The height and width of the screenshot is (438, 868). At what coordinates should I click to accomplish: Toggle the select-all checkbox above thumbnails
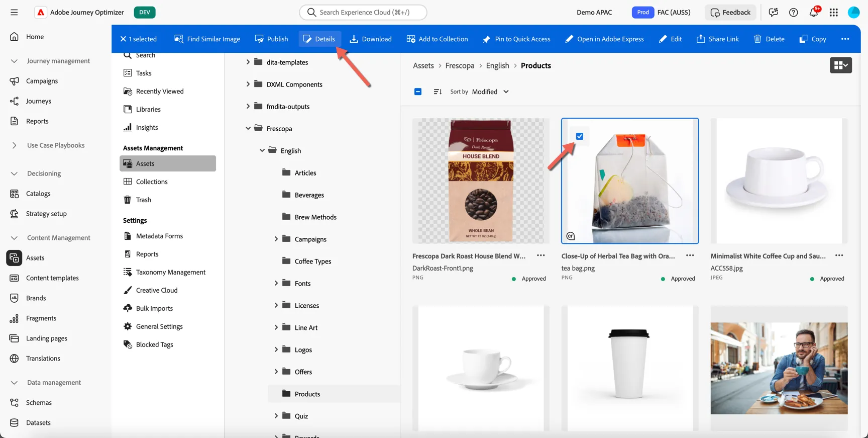(x=418, y=92)
